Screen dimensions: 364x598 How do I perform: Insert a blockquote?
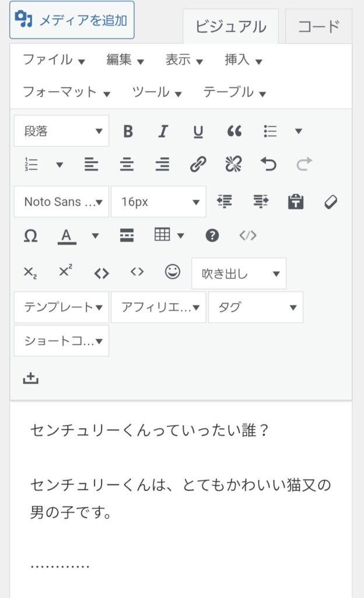235,131
